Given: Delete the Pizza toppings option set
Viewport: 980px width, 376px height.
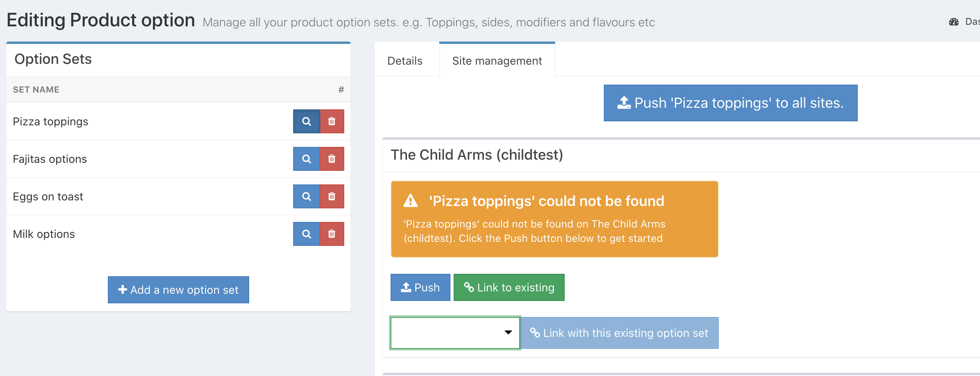Looking at the screenshot, I should point(332,121).
